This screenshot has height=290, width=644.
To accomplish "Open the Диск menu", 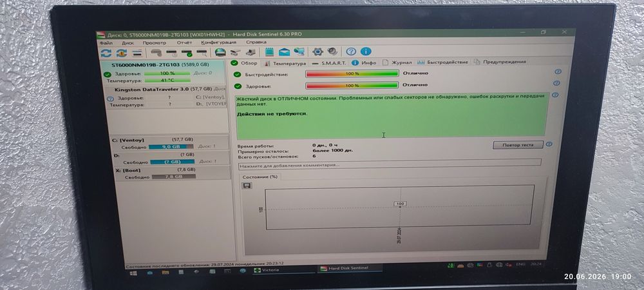I will (128, 43).
